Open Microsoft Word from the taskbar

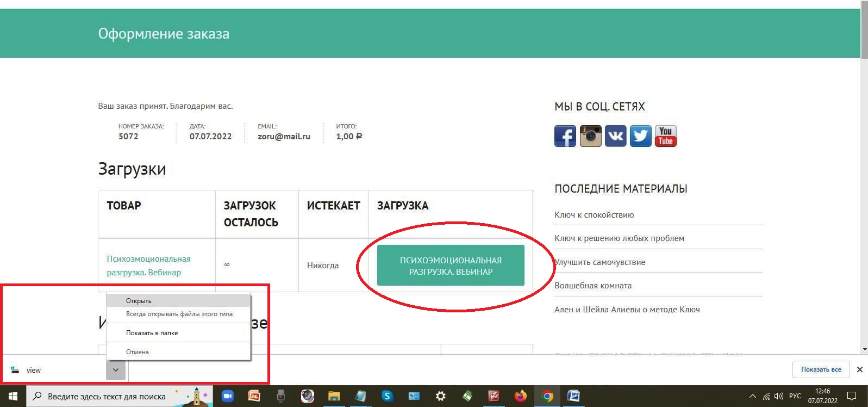pos(573,396)
